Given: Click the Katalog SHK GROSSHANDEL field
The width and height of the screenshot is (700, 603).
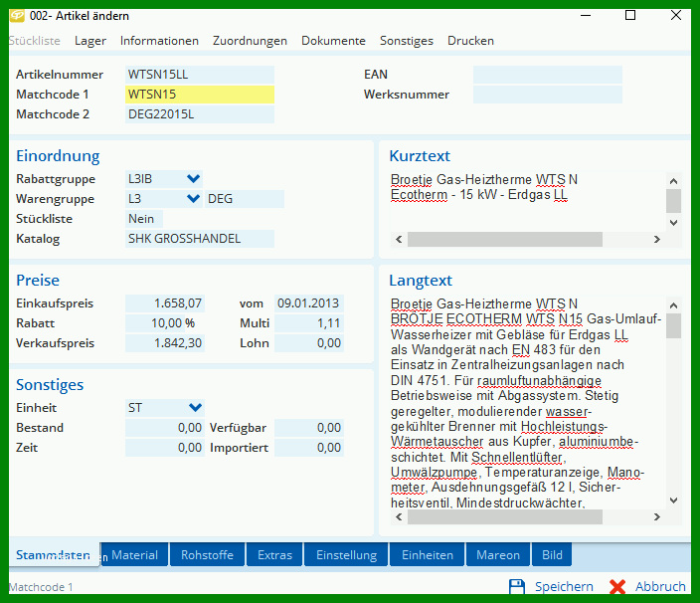Looking at the screenshot, I should click(200, 239).
